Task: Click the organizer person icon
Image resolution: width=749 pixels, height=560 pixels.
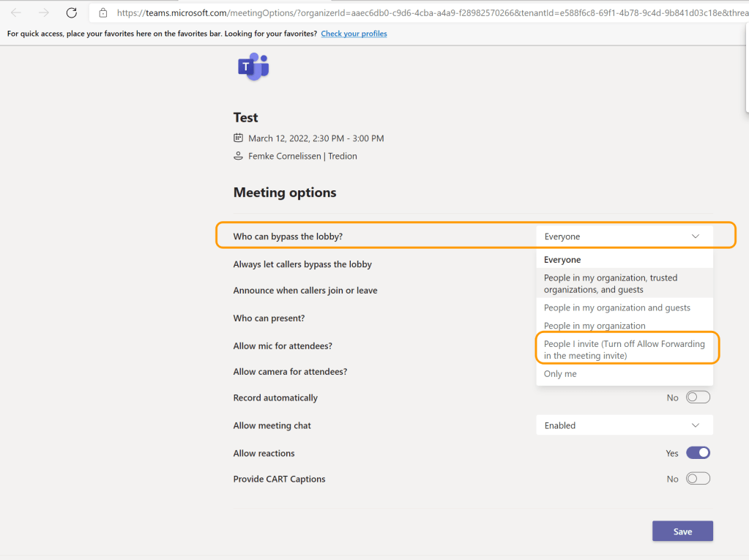Action: (x=238, y=156)
